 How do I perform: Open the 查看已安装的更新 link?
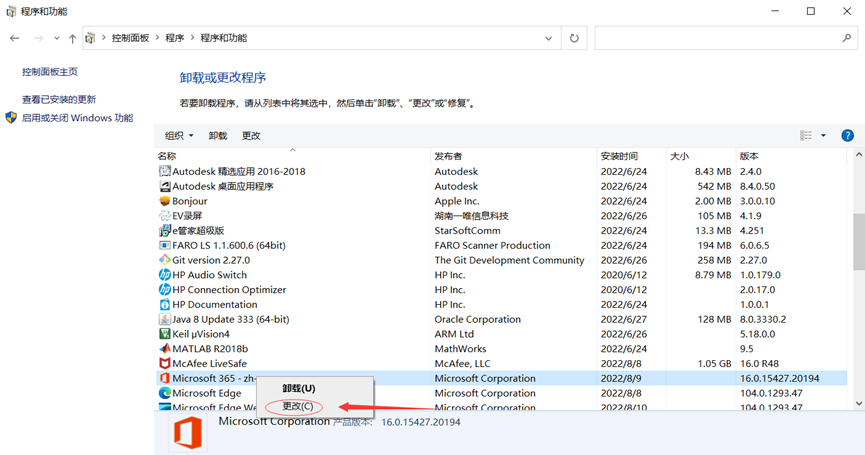coord(59,99)
